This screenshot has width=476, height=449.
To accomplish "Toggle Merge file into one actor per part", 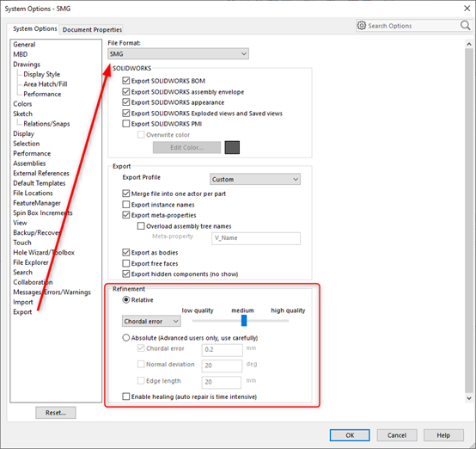I will pyautogui.click(x=126, y=194).
